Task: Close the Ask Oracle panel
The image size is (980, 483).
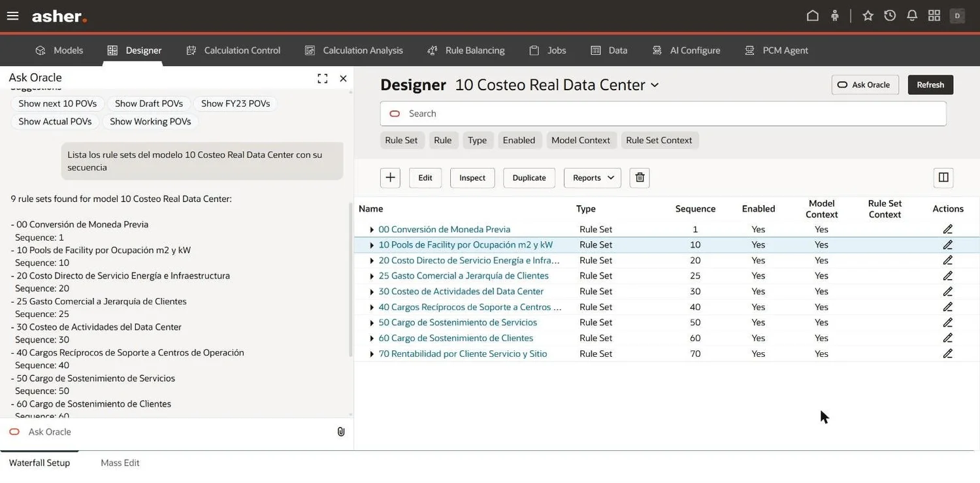Action: click(343, 78)
